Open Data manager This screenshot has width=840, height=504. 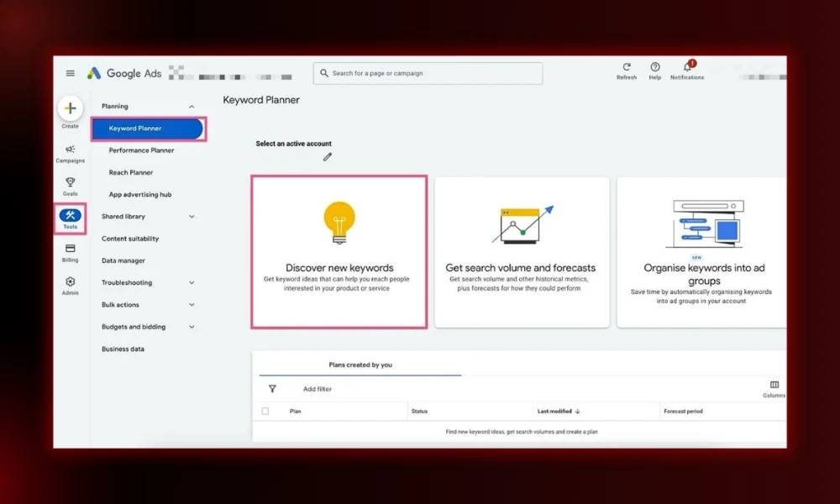tap(123, 261)
